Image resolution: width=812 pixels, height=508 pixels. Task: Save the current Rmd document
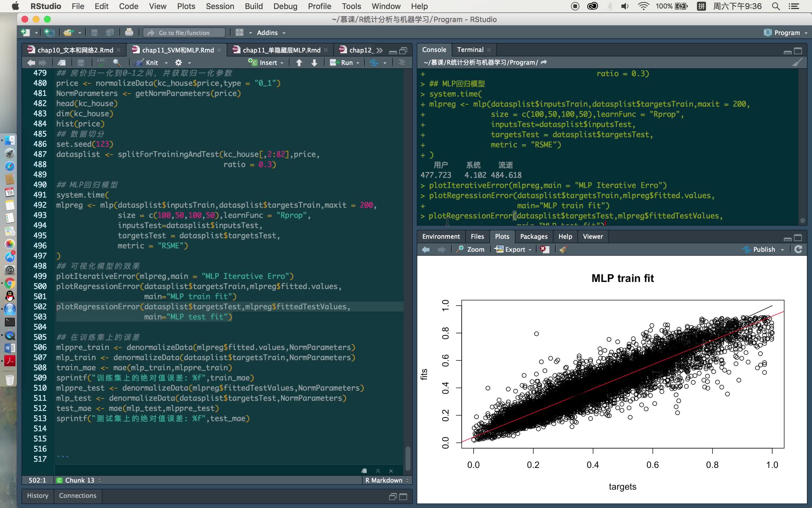coord(81,62)
